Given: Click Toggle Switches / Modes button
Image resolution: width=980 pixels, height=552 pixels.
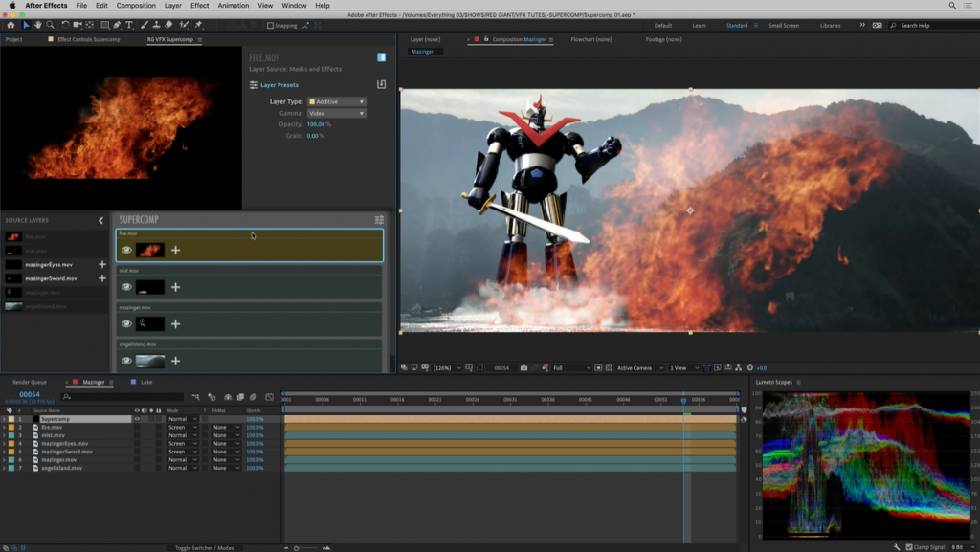Looking at the screenshot, I should 205,548.
